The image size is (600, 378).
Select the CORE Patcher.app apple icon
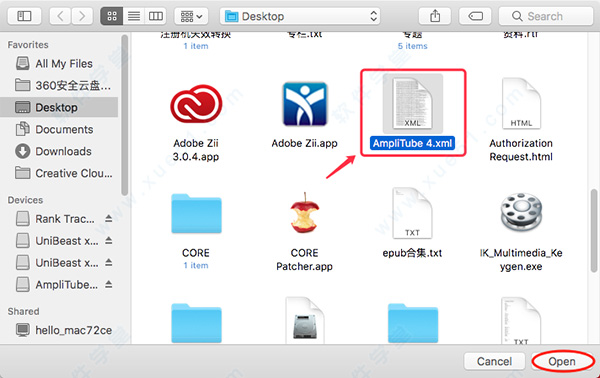305,213
